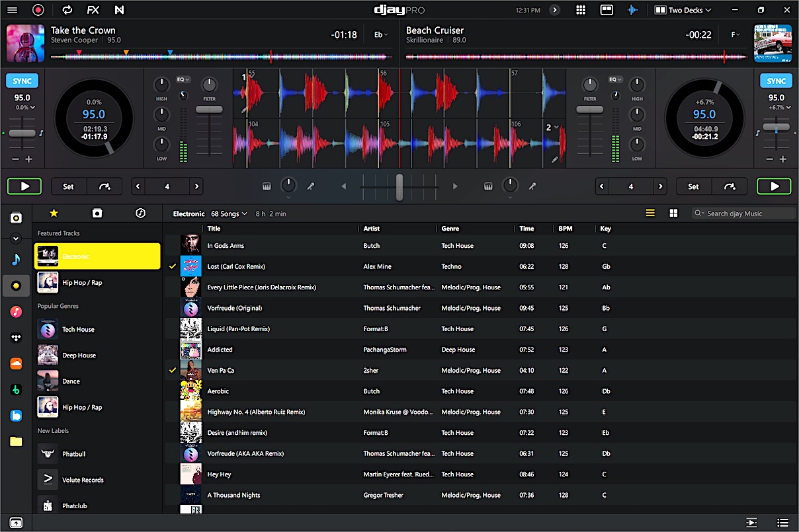Image resolution: width=799 pixels, height=532 pixels.
Task: Center the crossfader slider
Action: (x=399, y=186)
